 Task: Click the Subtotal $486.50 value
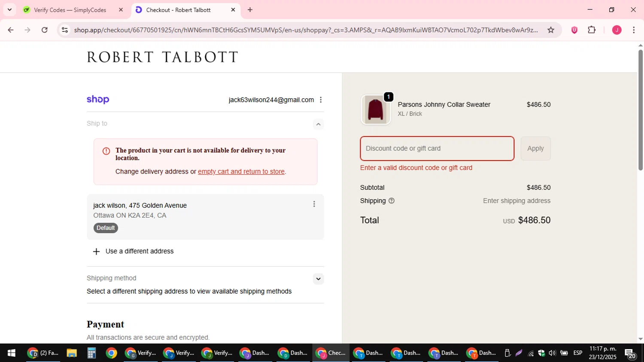[538, 188]
